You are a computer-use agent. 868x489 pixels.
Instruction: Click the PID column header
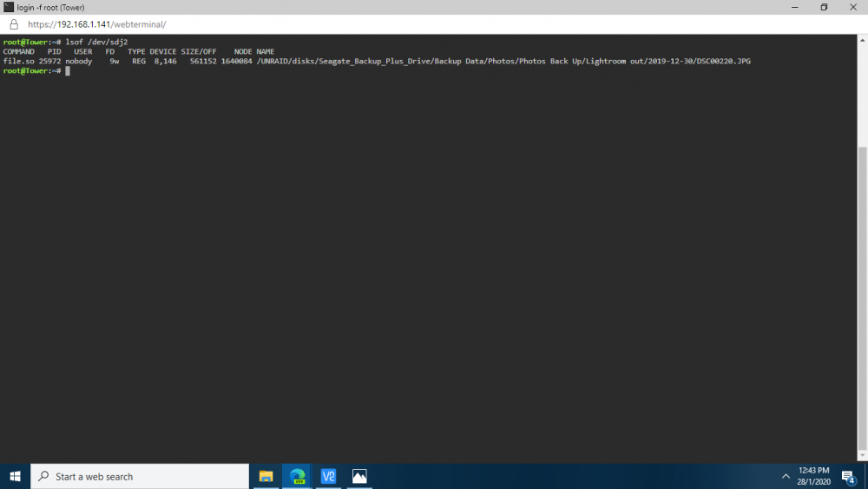click(54, 51)
